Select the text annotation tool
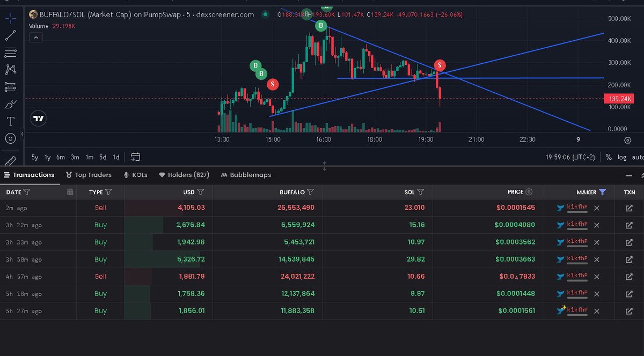This screenshot has height=356, width=644. [x=10, y=121]
